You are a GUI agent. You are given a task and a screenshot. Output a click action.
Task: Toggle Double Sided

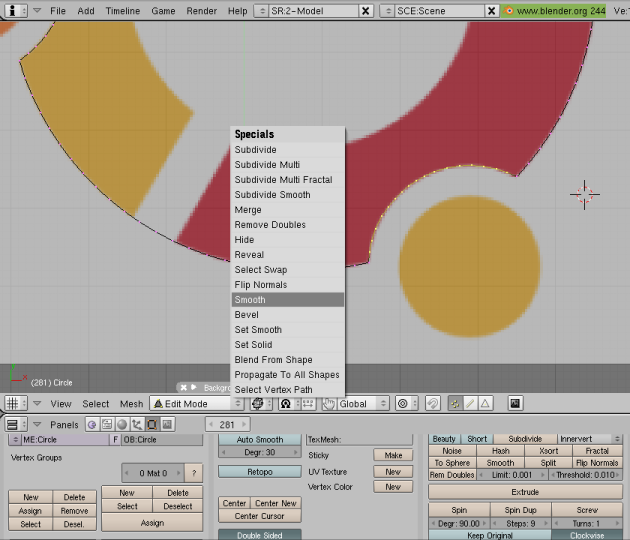click(260, 535)
